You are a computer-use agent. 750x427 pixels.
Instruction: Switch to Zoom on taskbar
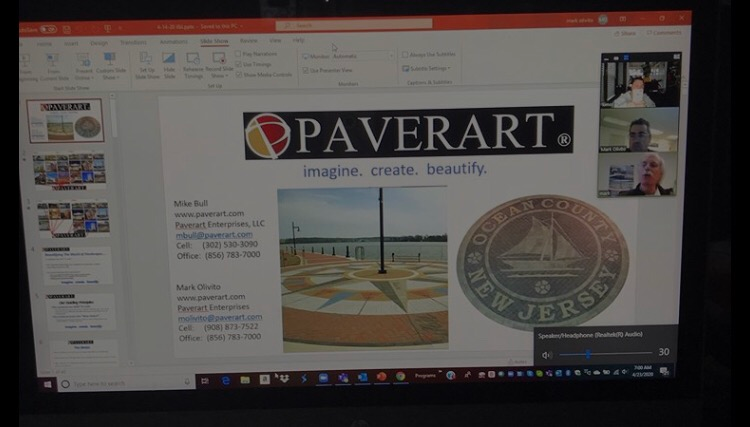pyautogui.click(x=323, y=378)
